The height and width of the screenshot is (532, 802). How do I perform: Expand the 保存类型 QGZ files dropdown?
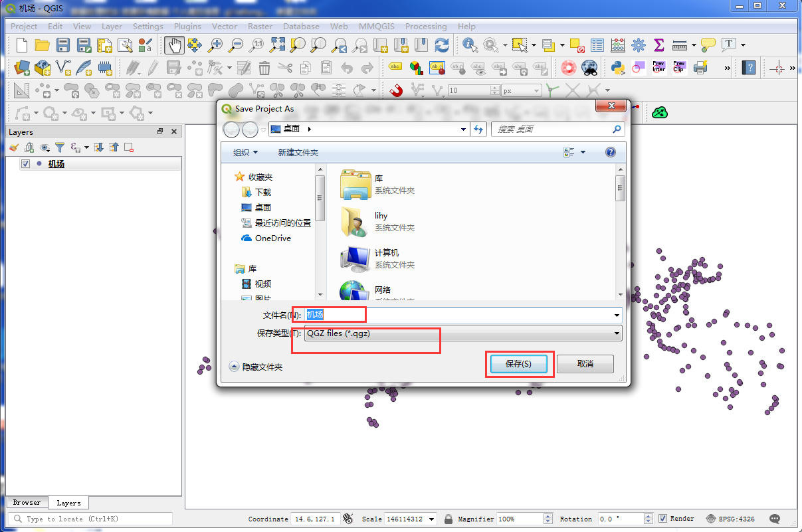(x=617, y=333)
